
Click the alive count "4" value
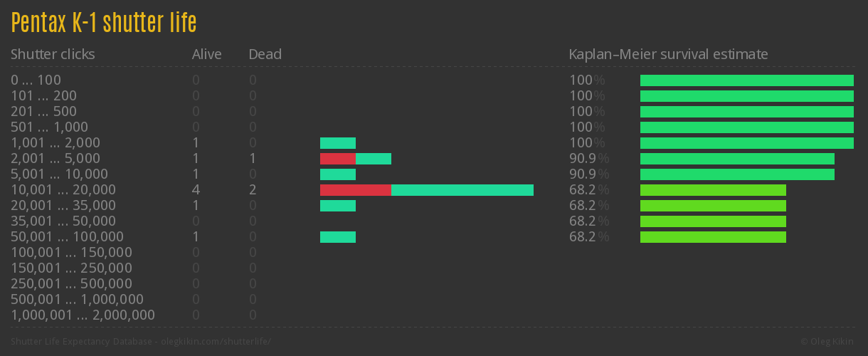pos(196,190)
